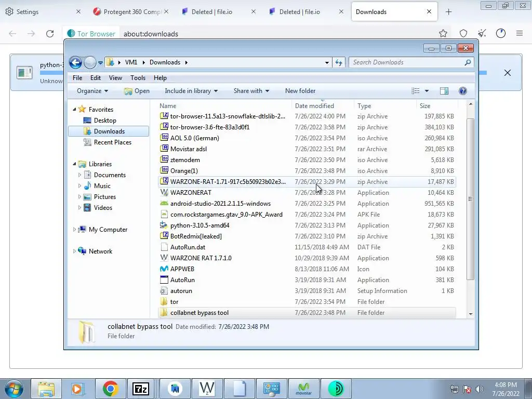Reload the Tor Browser page

coord(50,34)
